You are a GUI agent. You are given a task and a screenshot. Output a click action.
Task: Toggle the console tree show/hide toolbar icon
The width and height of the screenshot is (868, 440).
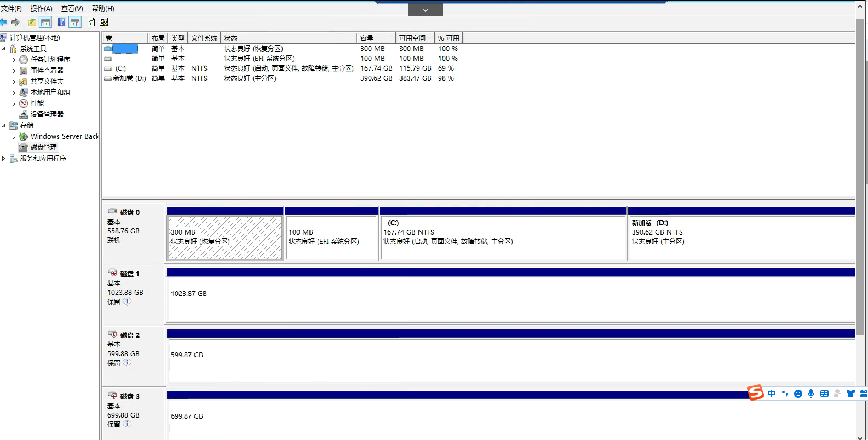45,22
